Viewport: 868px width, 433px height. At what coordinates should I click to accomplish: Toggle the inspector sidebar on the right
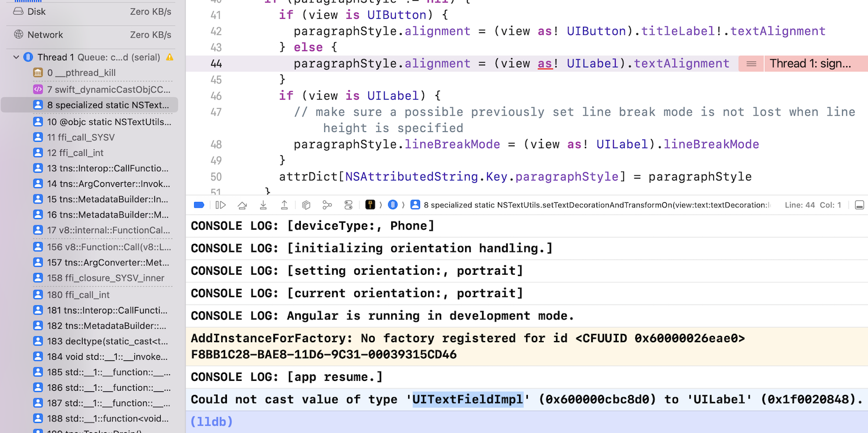tap(859, 204)
